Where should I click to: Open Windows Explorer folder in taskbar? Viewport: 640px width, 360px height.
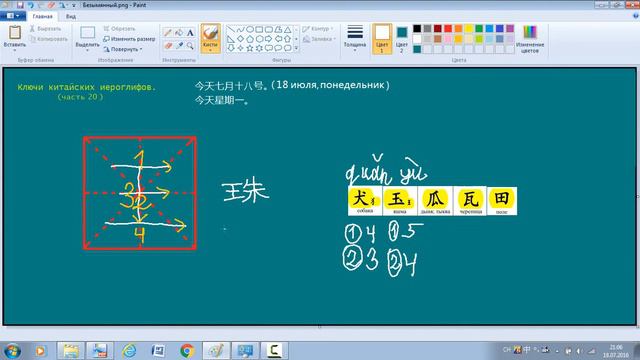click(x=71, y=351)
